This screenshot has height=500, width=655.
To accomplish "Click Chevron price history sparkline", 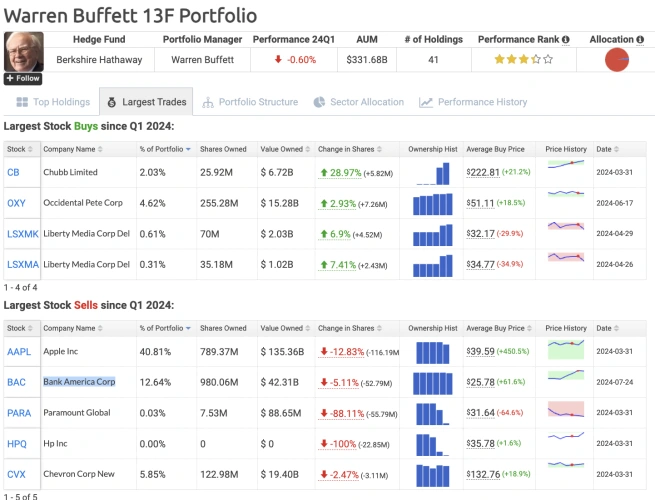I will coord(566,464).
